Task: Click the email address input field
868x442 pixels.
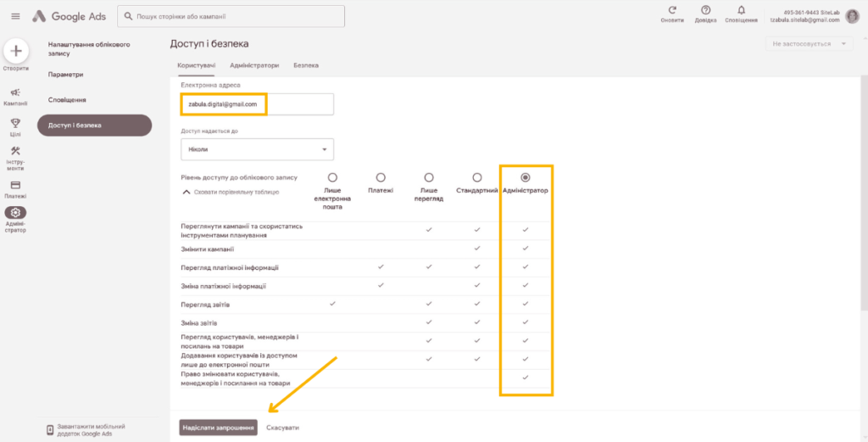Action: (257, 104)
